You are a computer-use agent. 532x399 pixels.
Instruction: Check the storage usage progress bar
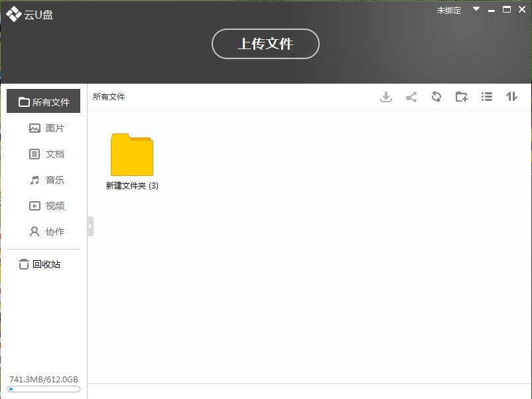43,388
